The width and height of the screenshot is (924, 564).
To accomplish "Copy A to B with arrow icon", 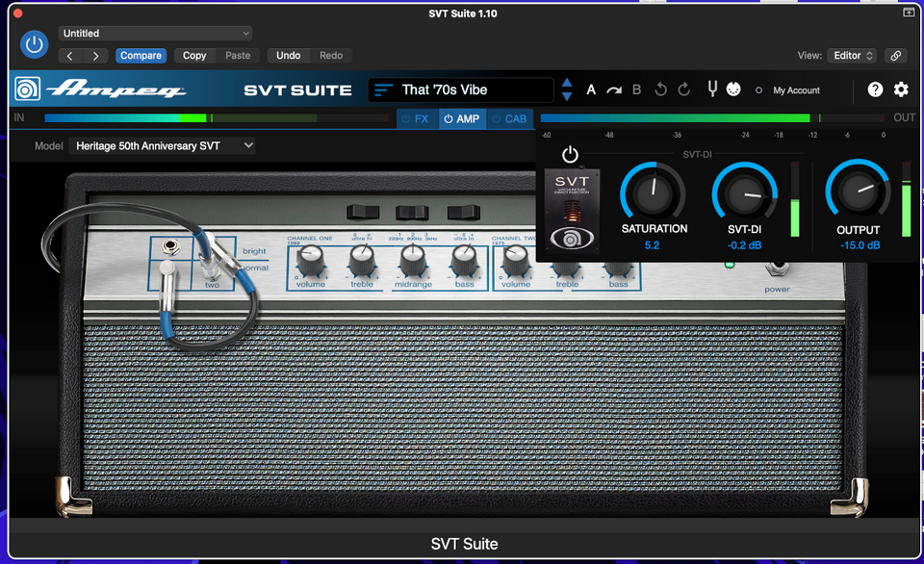I will pyautogui.click(x=614, y=90).
